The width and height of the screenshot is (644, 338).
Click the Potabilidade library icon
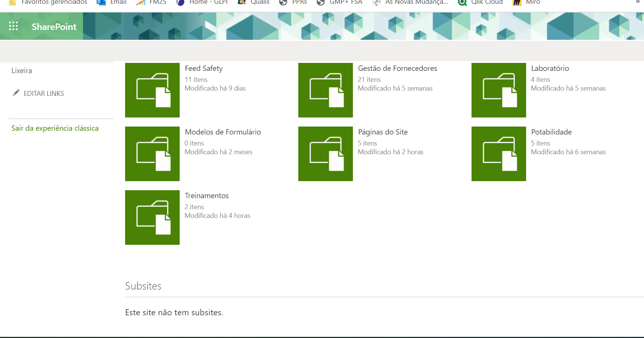pos(499,154)
